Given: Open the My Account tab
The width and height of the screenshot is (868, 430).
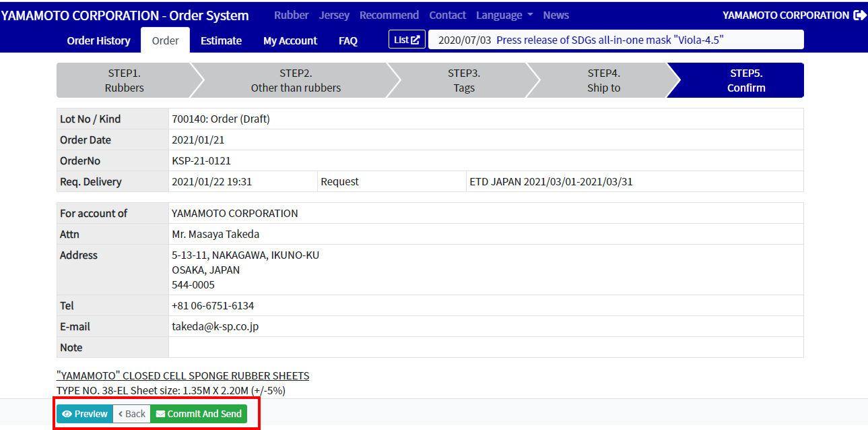Looking at the screenshot, I should 290,40.
